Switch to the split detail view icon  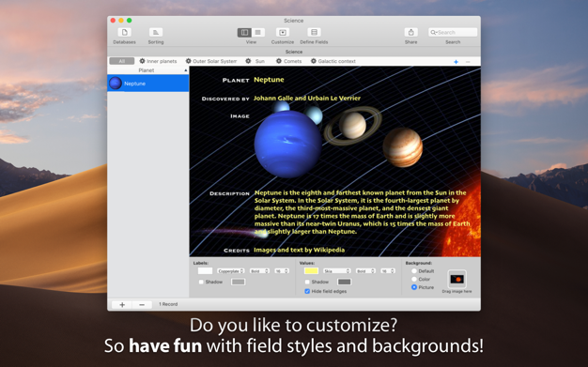pos(244,33)
